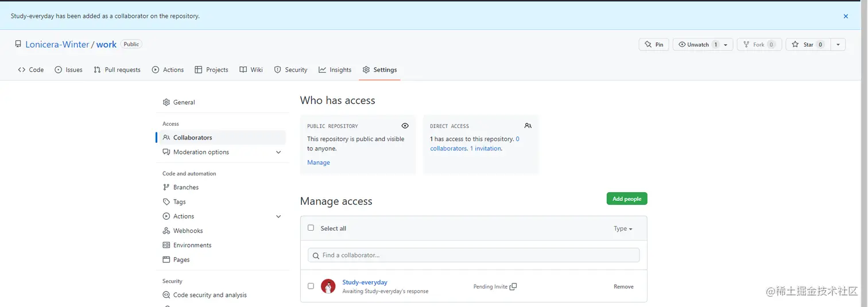Click the public repository eye icon
This screenshot has width=868, height=307.
(405, 126)
